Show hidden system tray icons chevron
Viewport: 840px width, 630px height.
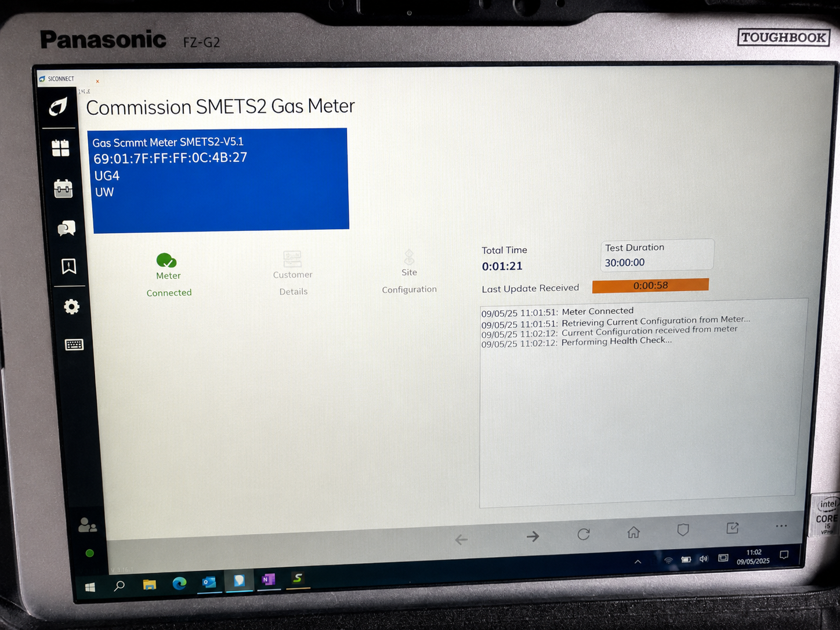(638, 562)
